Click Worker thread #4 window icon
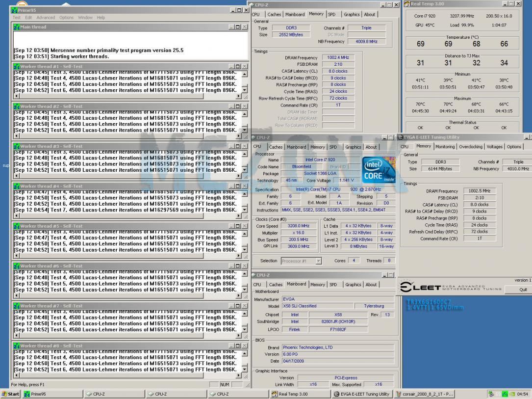 (x=17, y=186)
